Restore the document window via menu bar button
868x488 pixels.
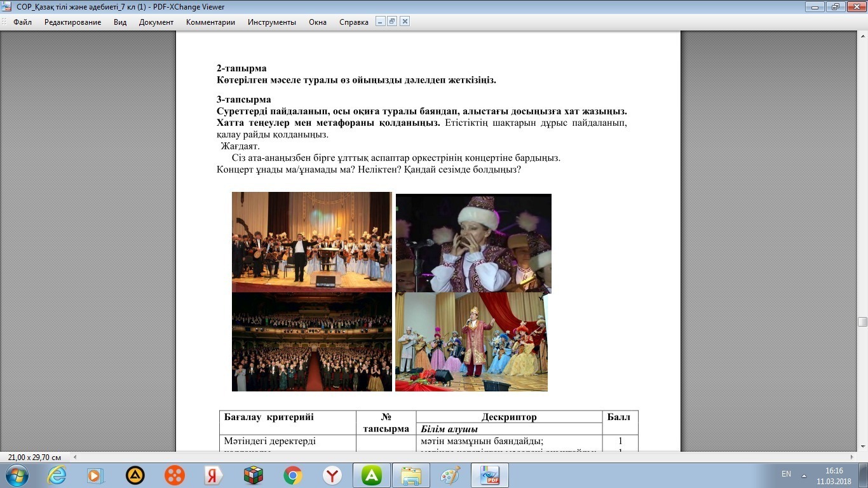click(392, 21)
